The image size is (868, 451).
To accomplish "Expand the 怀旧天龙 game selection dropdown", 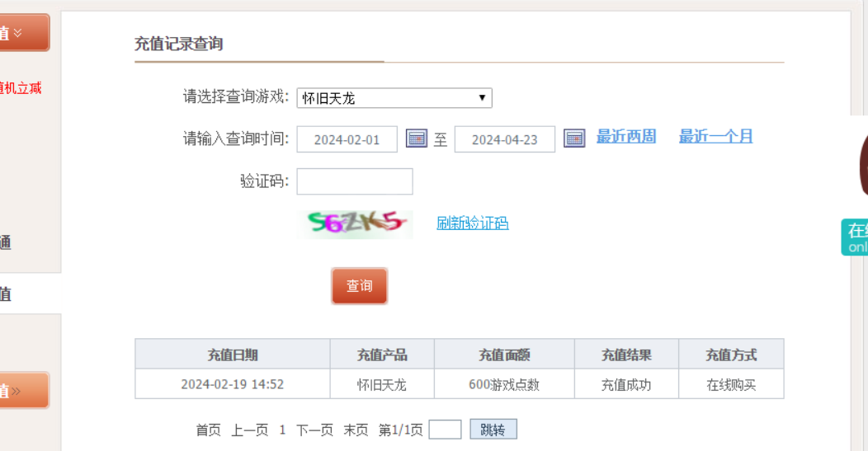I will pyautogui.click(x=394, y=98).
